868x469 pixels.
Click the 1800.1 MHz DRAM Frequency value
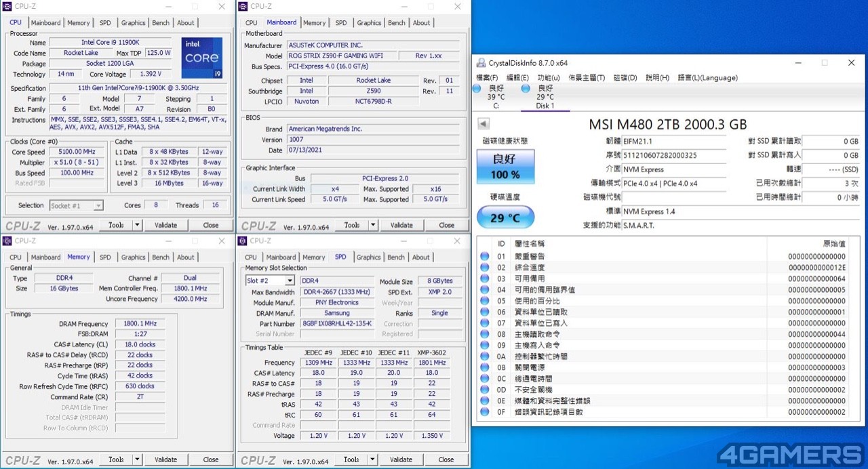pos(140,324)
